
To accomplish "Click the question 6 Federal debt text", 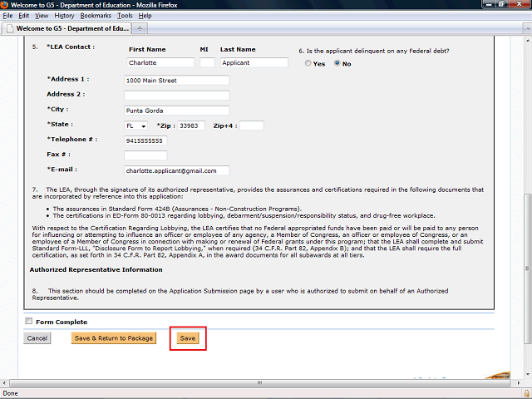I will pos(374,51).
